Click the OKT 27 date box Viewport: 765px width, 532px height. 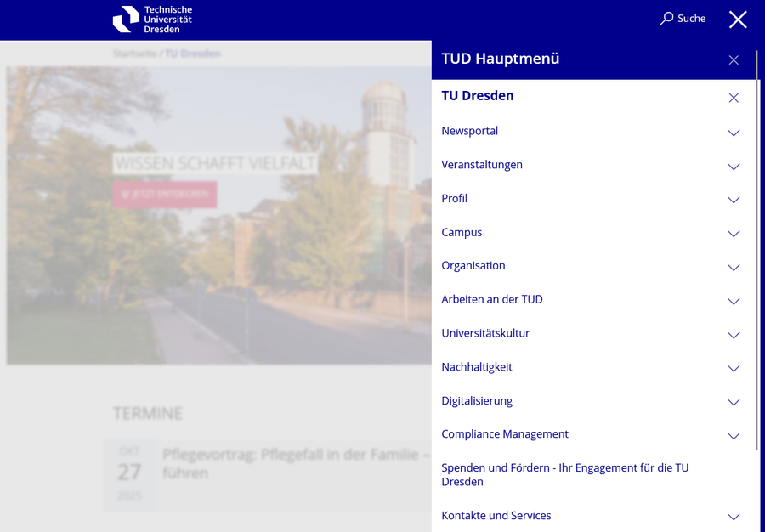click(129, 473)
